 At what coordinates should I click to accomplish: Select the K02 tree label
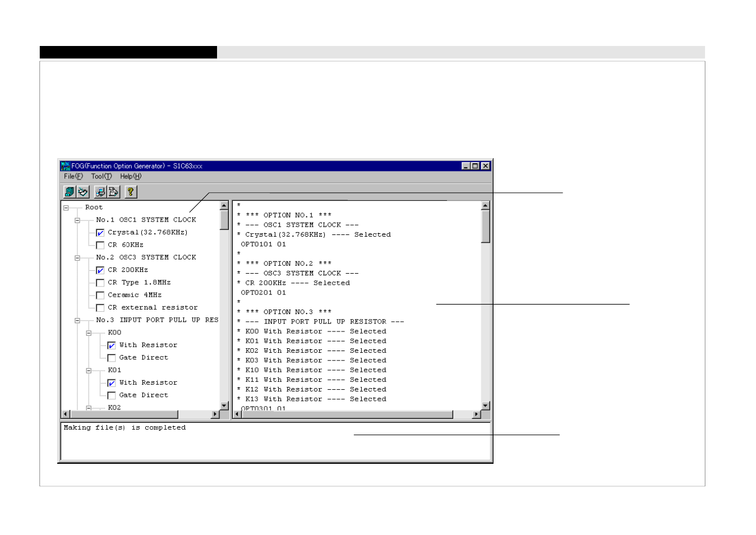tap(114, 408)
